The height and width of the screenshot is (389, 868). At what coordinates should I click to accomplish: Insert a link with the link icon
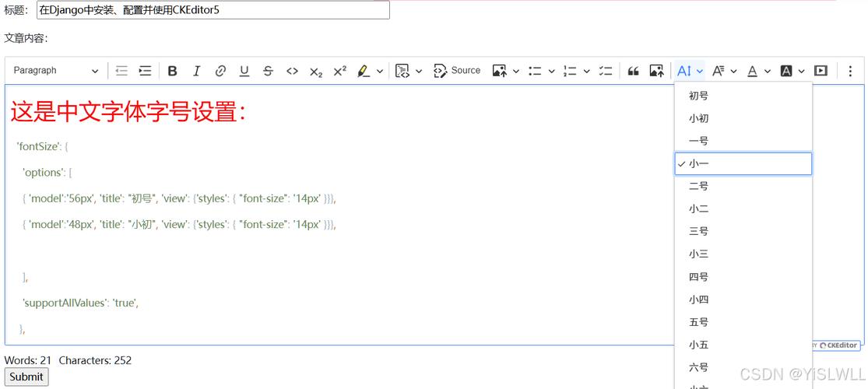point(220,71)
